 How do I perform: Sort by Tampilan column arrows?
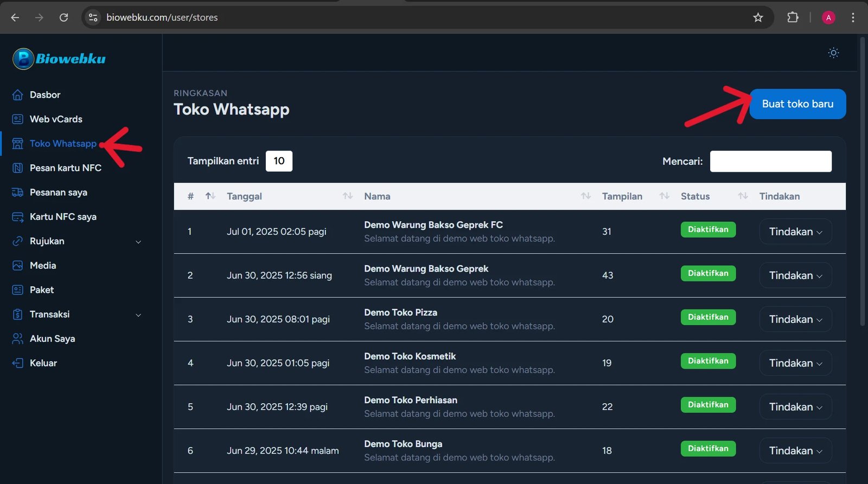click(x=665, y=196)
